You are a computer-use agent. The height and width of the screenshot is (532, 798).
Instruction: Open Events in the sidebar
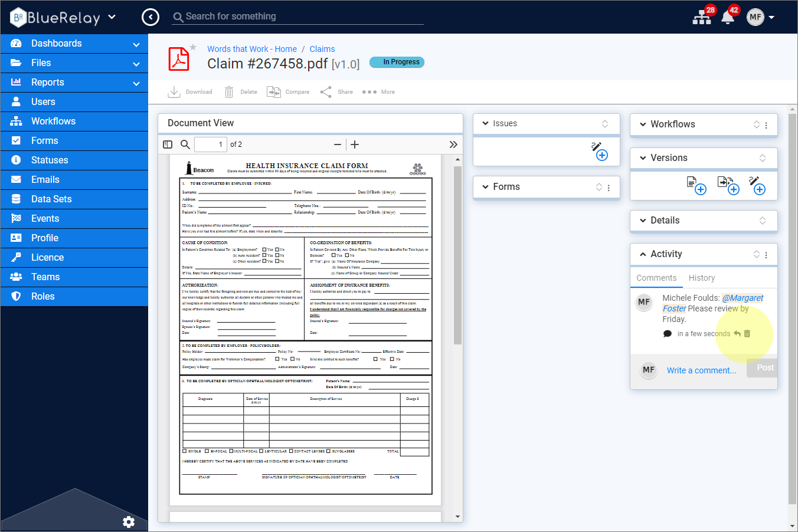[x=74, y=218]
